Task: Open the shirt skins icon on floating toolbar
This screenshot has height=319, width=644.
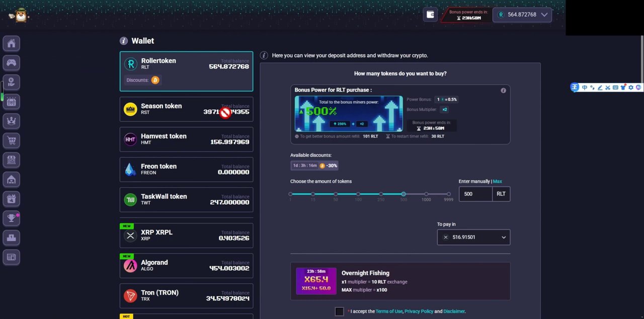Action: (623, 88)
